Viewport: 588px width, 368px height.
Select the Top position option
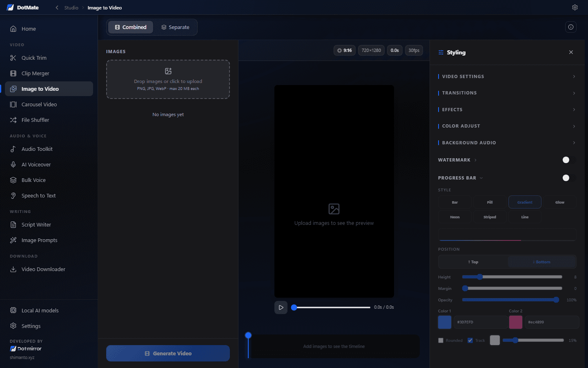[473, 262]
